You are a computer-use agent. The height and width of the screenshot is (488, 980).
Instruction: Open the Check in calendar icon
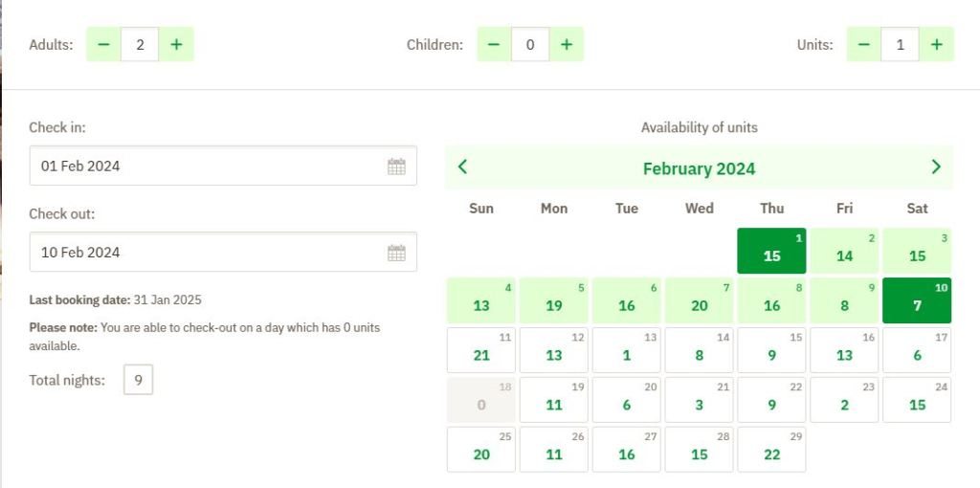[396, 166]
